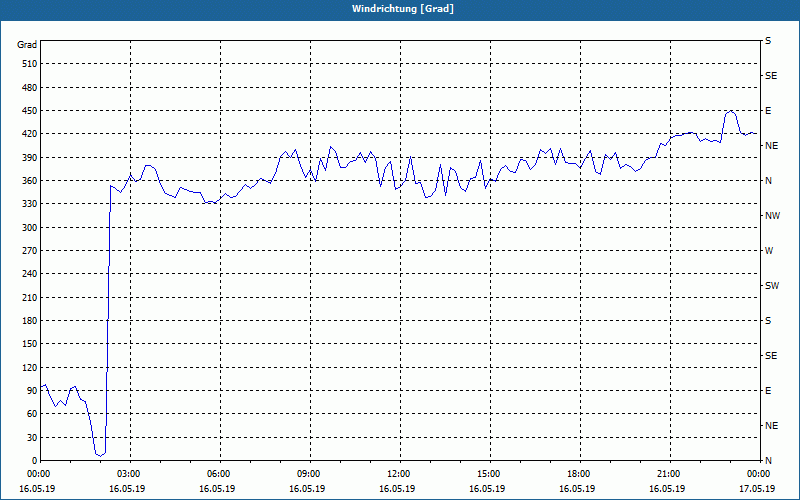The image size is (800, 500).
Task: Click the 00:00 label above 17.05.19
Action: tap(757, 474)
